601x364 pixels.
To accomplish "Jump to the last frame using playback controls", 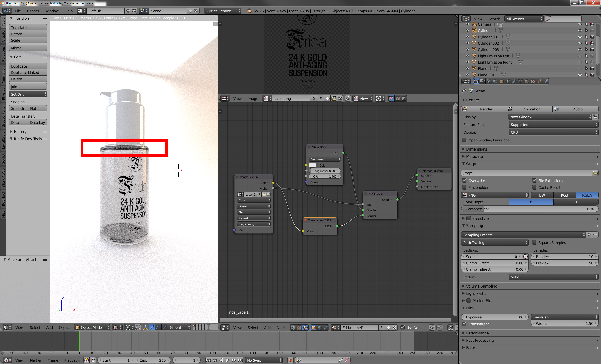I will pos(240,360).
